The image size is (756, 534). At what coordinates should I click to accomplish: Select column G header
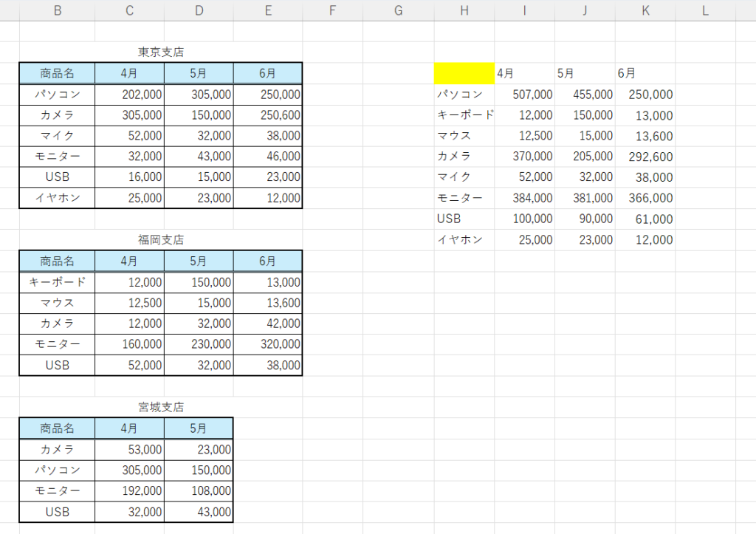pyautogui.click(x=399, y=10)
